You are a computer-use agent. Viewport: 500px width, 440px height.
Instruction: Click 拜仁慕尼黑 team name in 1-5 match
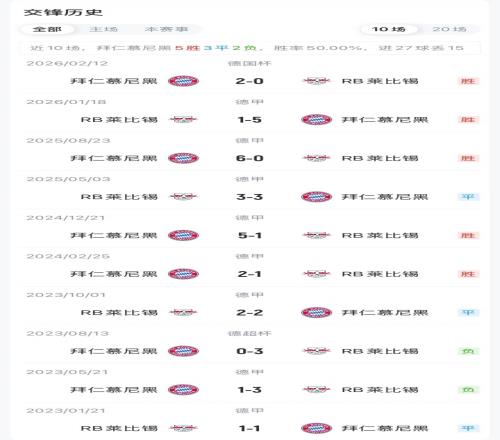385,119
